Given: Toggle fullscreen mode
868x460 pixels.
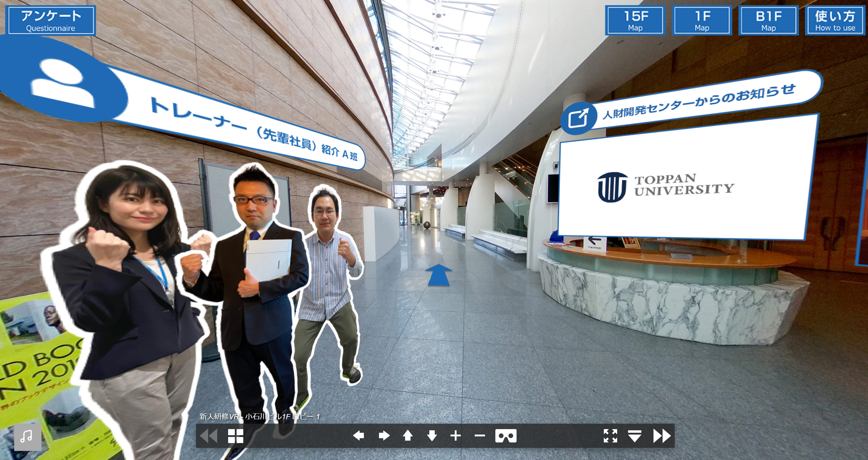Looking at the screenshot, I should point(610,436).
